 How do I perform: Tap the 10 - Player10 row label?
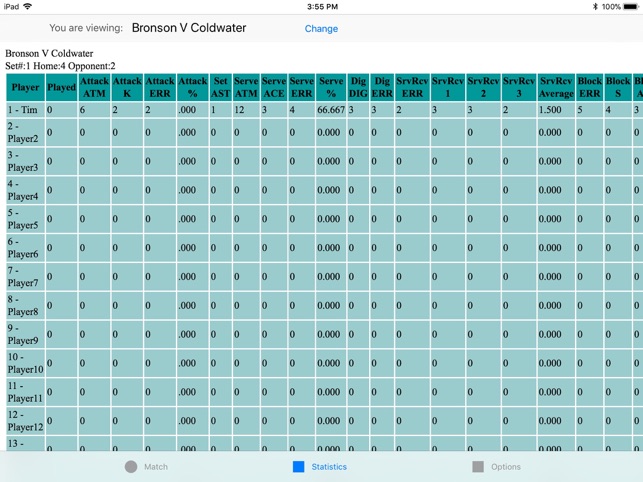[x=25, y=363]
